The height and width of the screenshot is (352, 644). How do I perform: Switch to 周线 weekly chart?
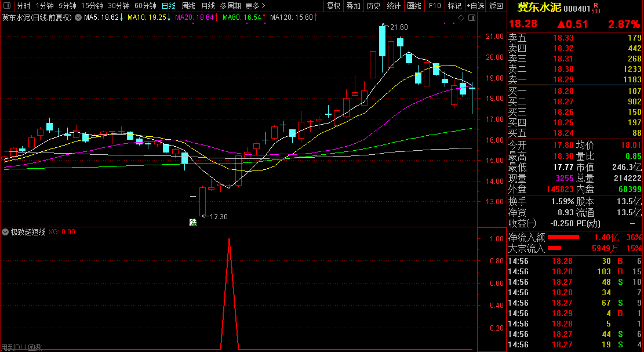(188, 6)
